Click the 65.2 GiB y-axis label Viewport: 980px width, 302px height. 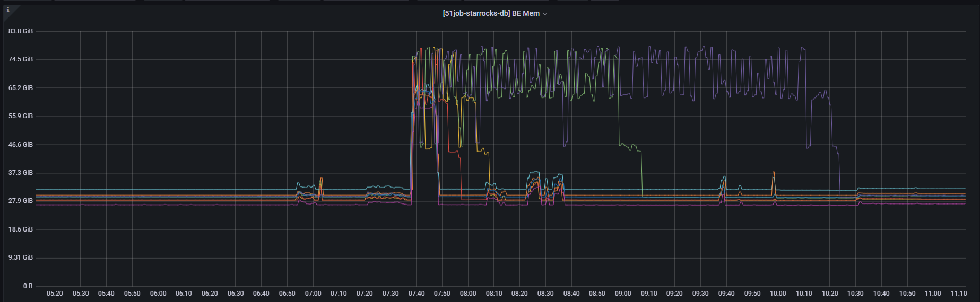pos(21,88)
